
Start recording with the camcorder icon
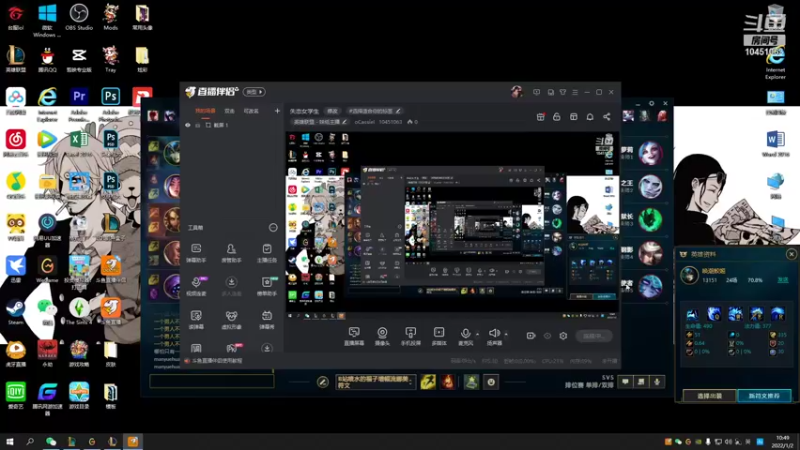pos(531,336)
